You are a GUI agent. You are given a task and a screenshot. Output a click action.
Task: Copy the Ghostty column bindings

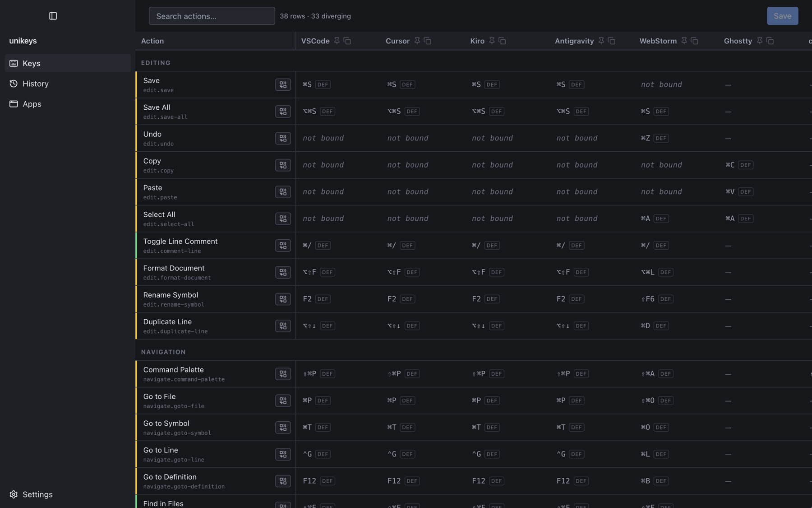770,41
